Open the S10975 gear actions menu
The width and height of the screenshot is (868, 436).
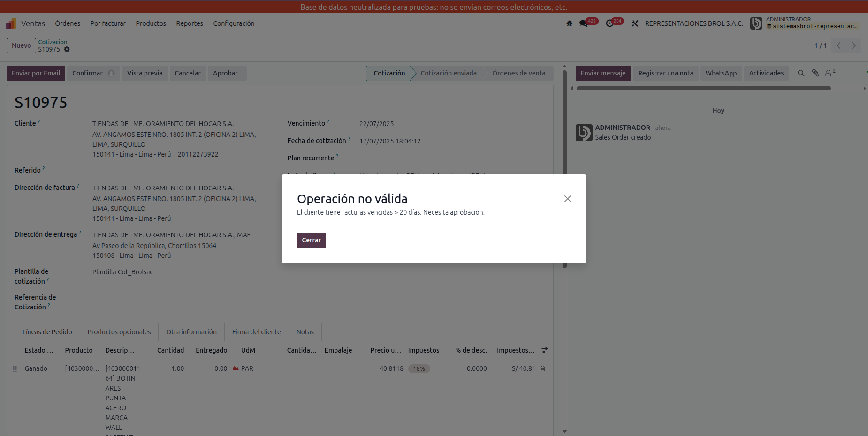coord(67,49)
